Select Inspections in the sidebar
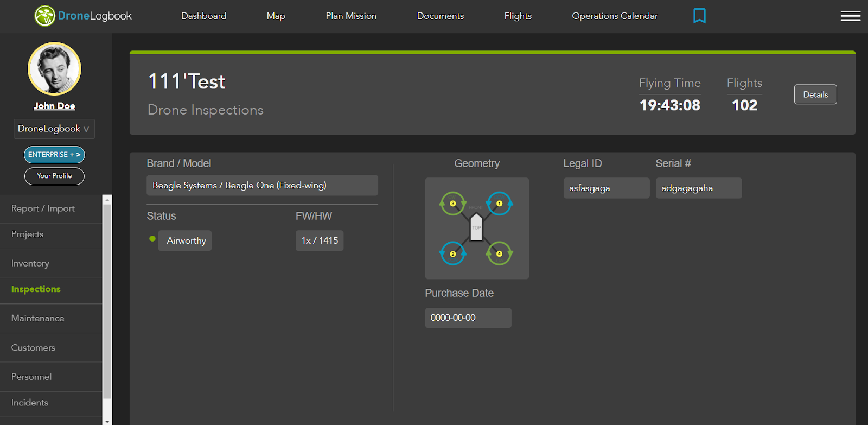Viewport: 868px width, 425px height. click(51, 289)
